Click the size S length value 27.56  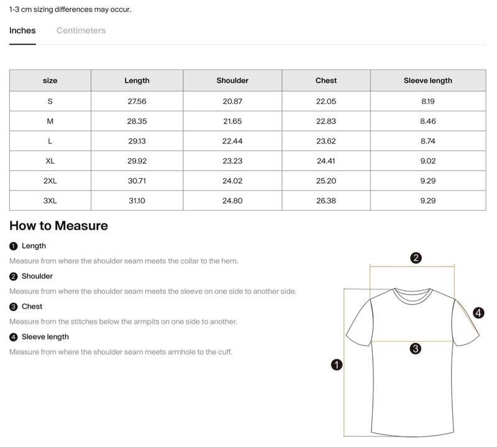tap(137, 101)
